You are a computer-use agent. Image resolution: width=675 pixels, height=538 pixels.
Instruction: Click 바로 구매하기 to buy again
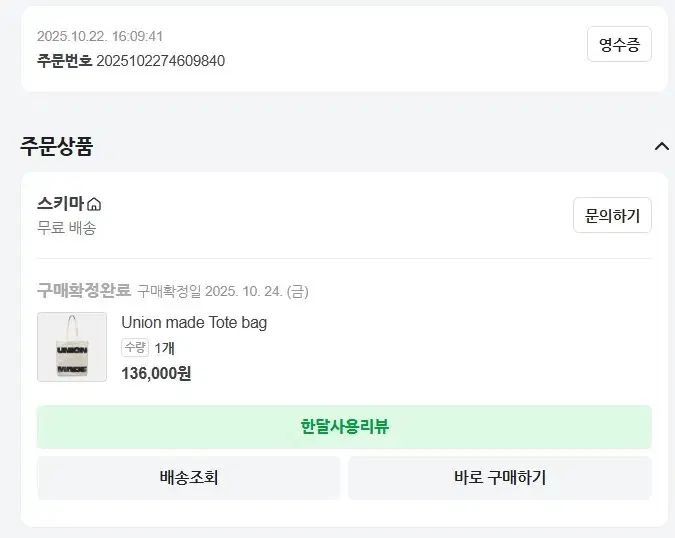500,478
